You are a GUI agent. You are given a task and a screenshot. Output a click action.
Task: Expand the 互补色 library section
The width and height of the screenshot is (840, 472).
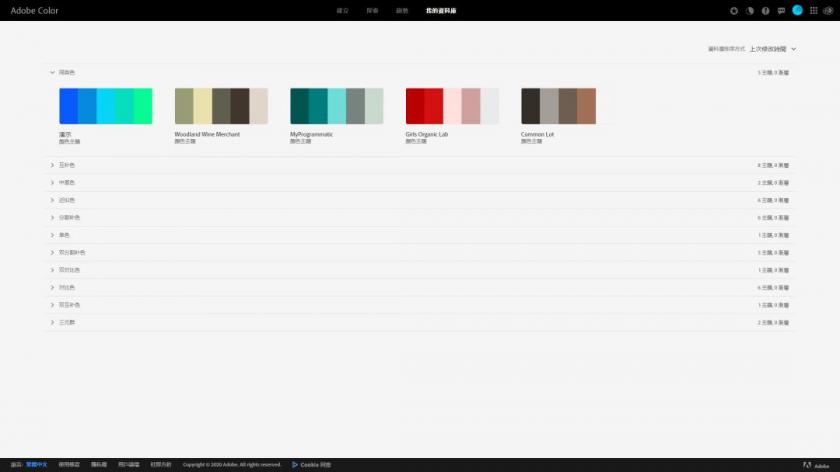click(53, 165)
